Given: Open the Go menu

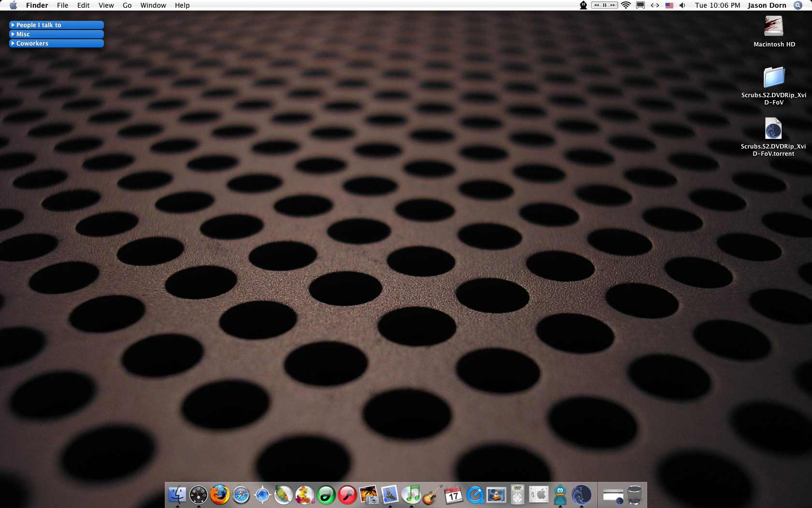Looking at the screenshot, I should [127, 5].
